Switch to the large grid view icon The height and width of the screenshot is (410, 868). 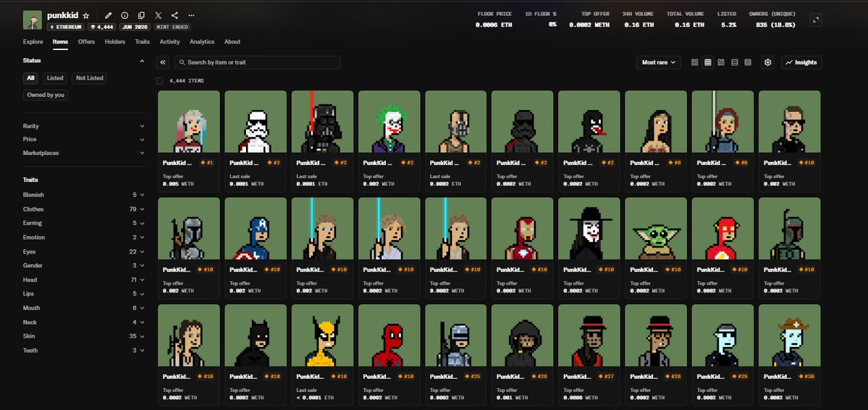coord(695,62)
